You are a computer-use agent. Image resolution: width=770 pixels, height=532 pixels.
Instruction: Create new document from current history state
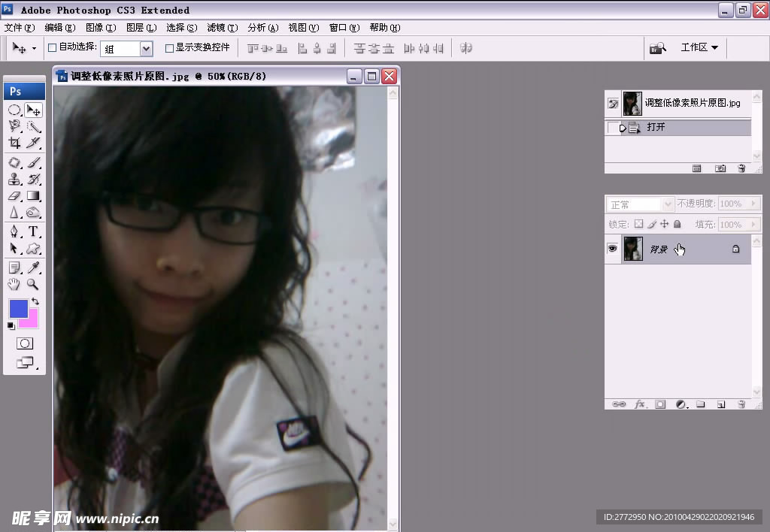(696, 168)
